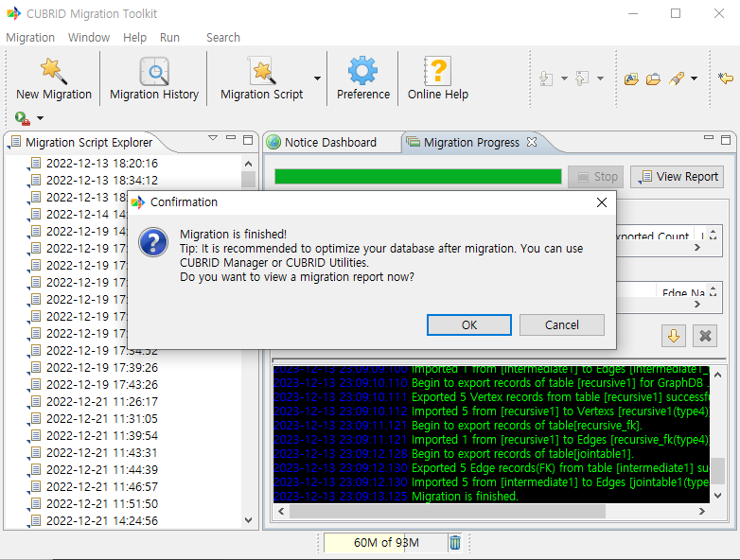Open the Window menu
The image size is (740, 560).
coord(89,37)
